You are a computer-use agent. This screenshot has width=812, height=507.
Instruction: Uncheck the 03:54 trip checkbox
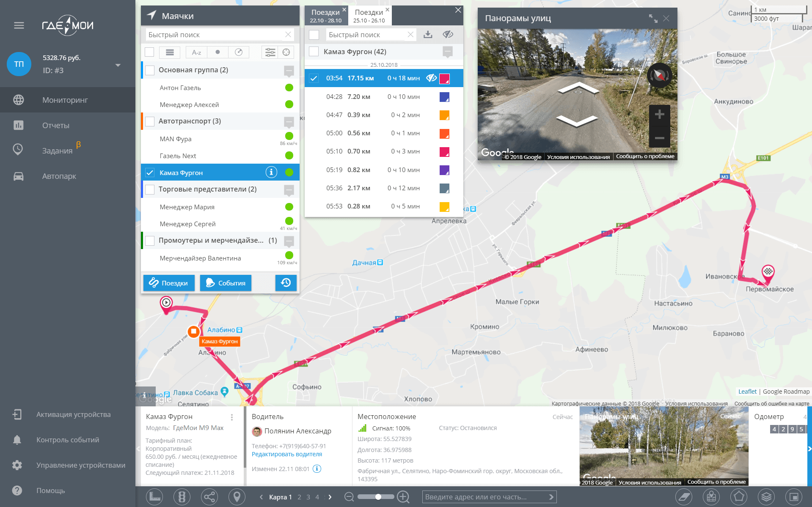coord(314,78)
